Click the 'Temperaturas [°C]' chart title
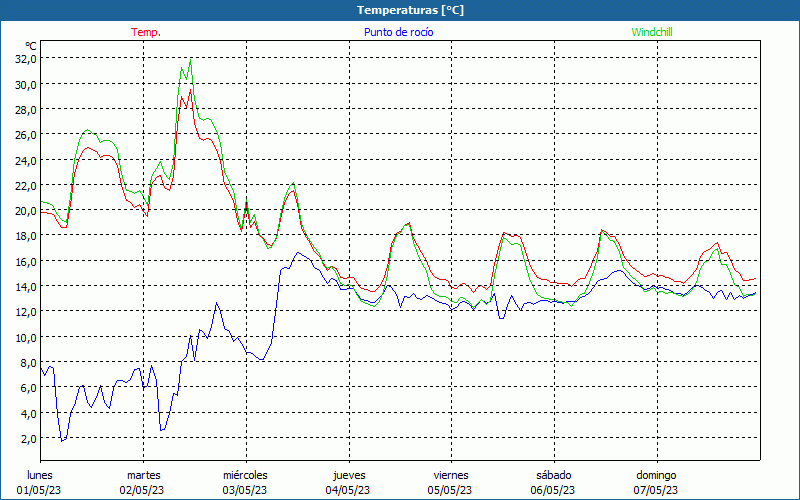Viewport: 800px width, 500px height. coord(410,10)
